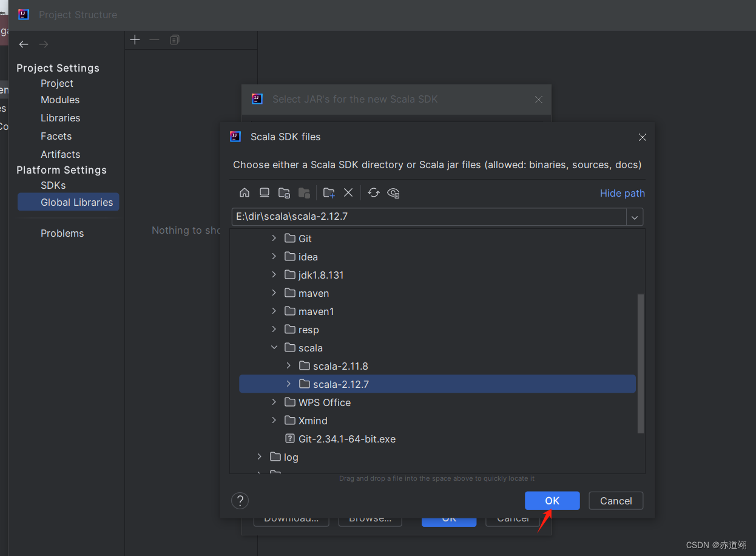Toggle show hidden files and directories
This screenshot has height=556, width=756.
394,193
